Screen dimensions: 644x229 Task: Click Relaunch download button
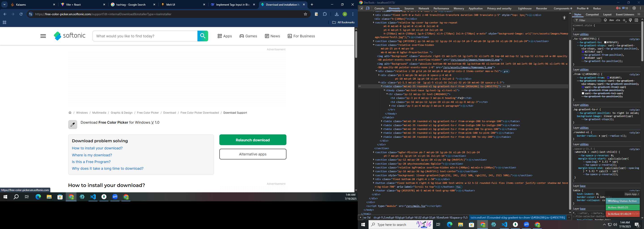click(x=253, y=140)
